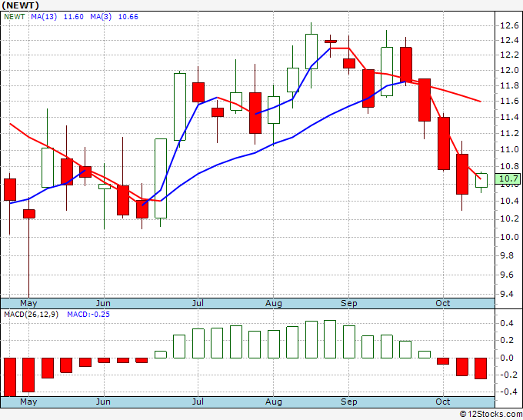The image size is (523, 420).
Task: Select the MACD:-0.25 value label
Action: (x=88, y=315)
